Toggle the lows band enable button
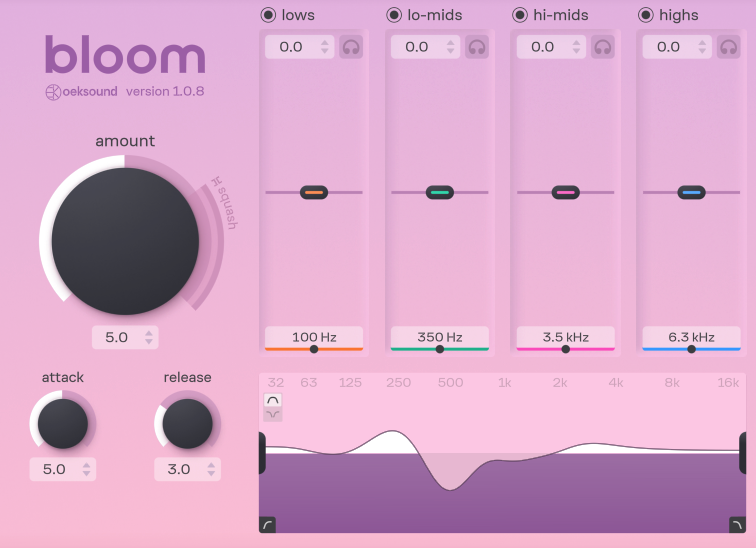The height and width of the screenshot is (548, 756). [x=268, y=15]
